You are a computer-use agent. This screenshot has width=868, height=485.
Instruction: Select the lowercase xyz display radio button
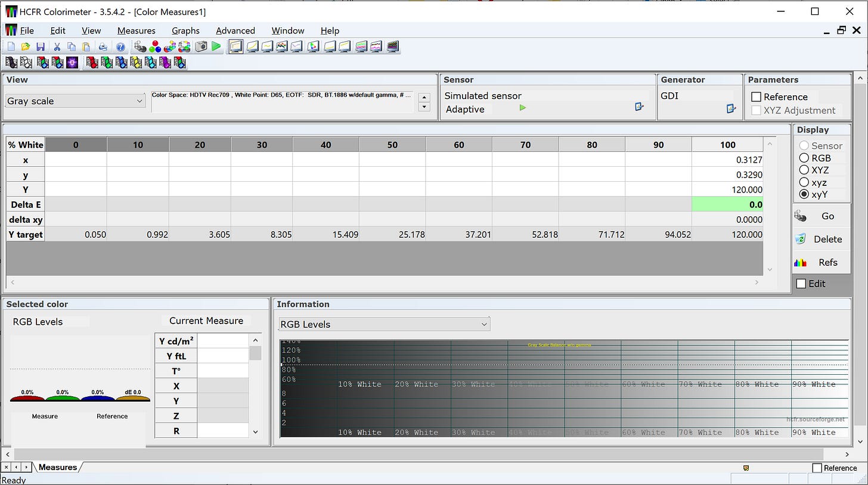(x=804, y=182)
